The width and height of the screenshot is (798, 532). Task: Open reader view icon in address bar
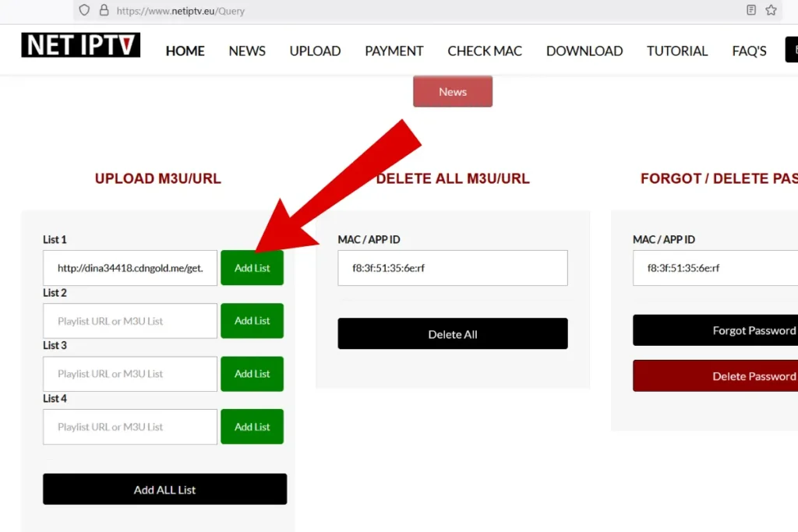pyautogui.click(x=751, y=11)
